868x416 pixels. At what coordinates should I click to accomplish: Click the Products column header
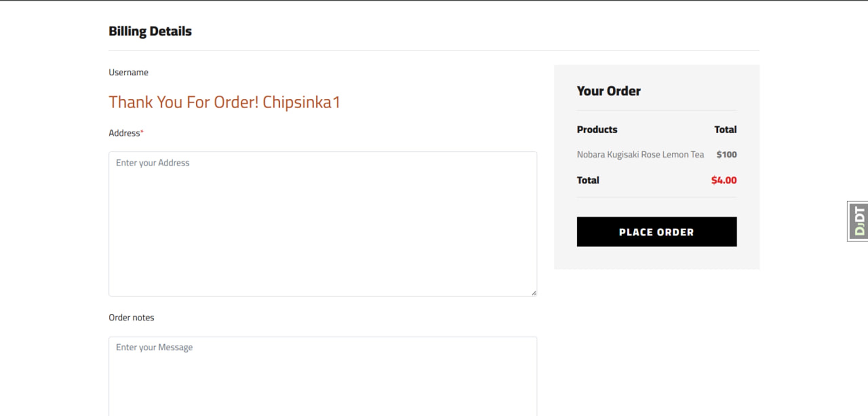pyautogui.click(x=597, y=130)
